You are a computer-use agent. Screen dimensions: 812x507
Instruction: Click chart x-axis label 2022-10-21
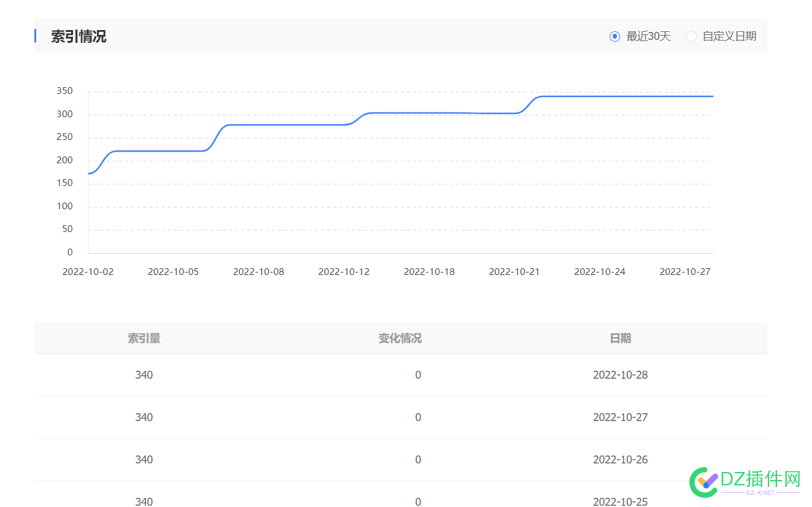tap(515, 271)
